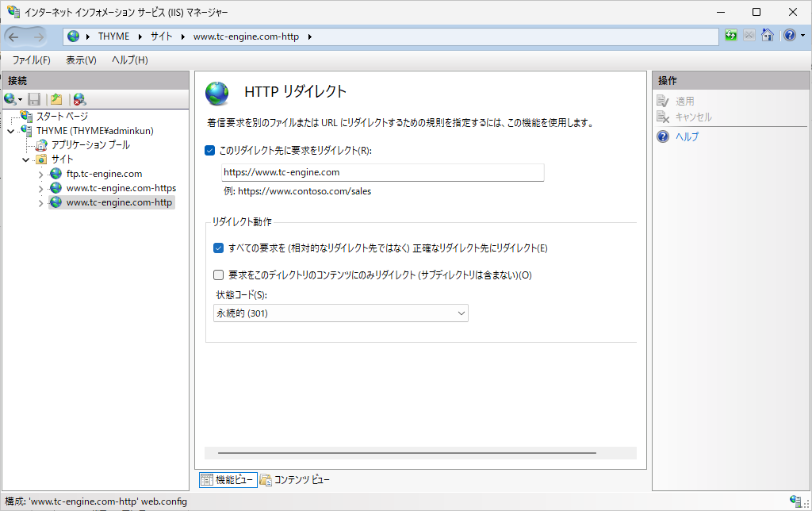Expand the www.tc-engine.com-http node

(x=41, y=203)
